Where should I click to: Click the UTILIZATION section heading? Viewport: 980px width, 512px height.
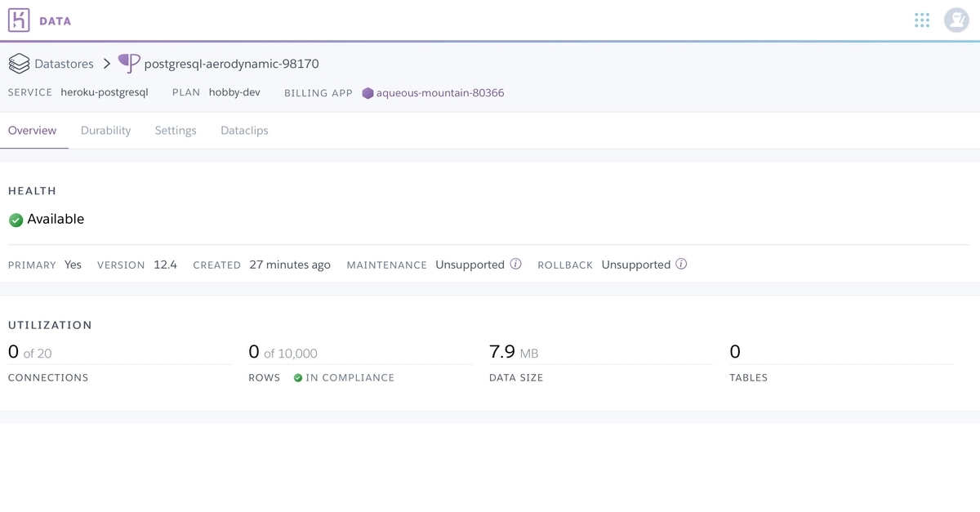coord(50,325)
